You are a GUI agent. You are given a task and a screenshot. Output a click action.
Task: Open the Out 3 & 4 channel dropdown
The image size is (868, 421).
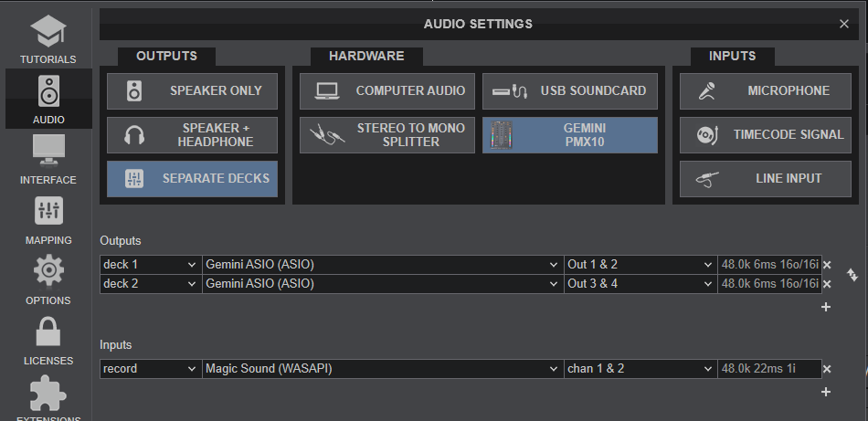(640, 284)
